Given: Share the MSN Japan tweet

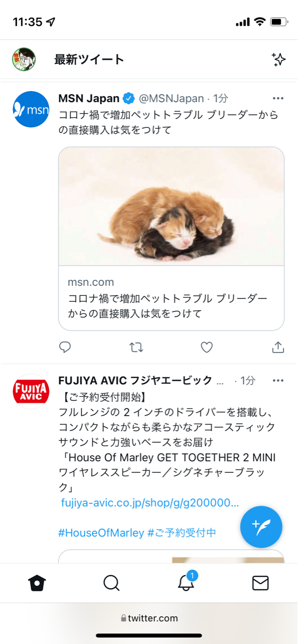Looking at the screenshot, I should [278, 347].
